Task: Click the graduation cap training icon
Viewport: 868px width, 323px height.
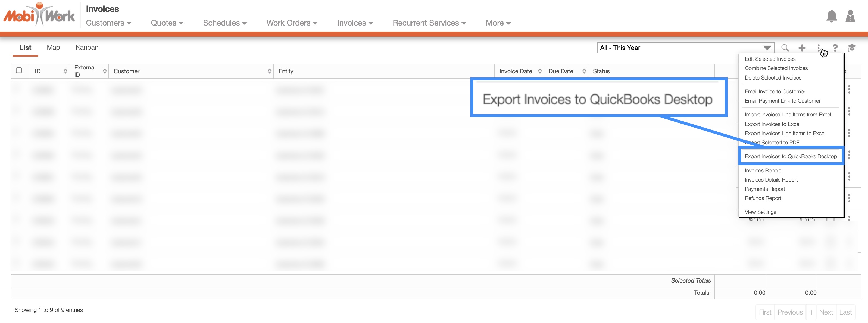Action: [852, 48]
